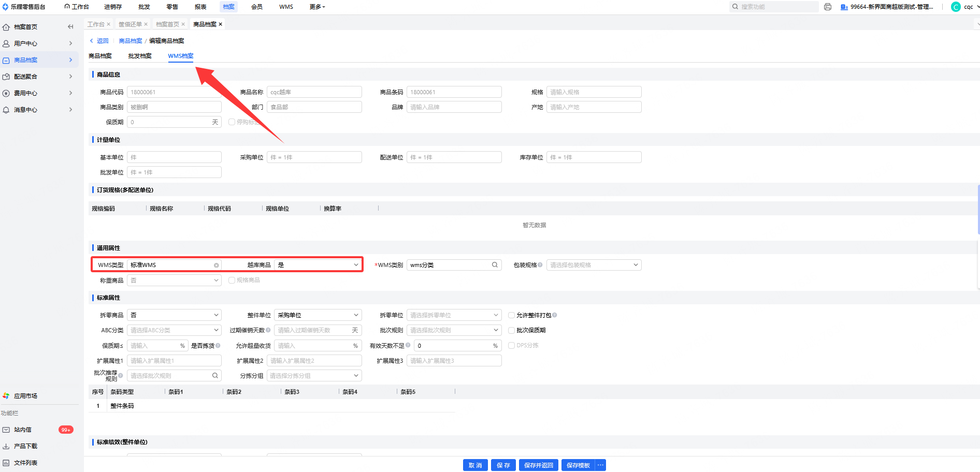Open the ABC分类 dropdown
The width and height of the screenshot is (980, 472).
pyautogui.click(x=174, y=330)
